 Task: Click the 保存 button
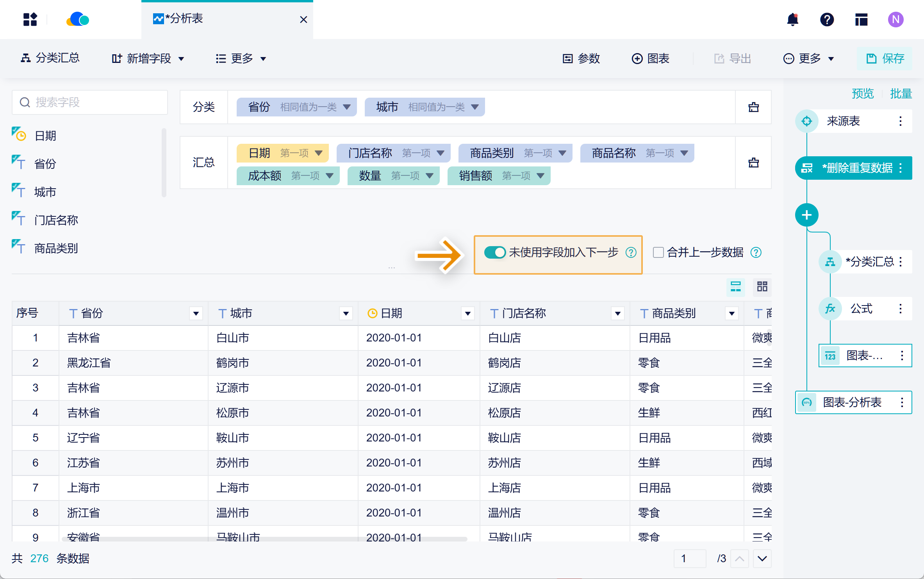point(885,59)
